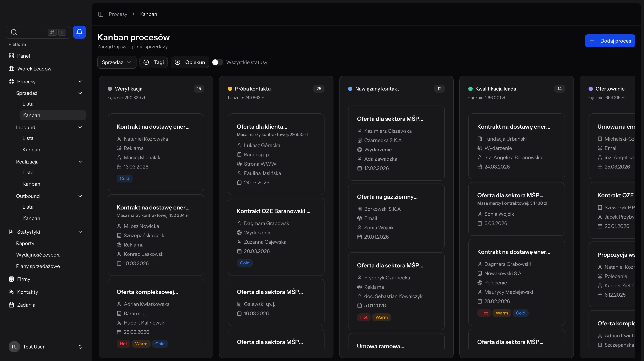Open Raporty under Statystyki
This screenshot has height=361, width=644.
(x=25, y=243)
